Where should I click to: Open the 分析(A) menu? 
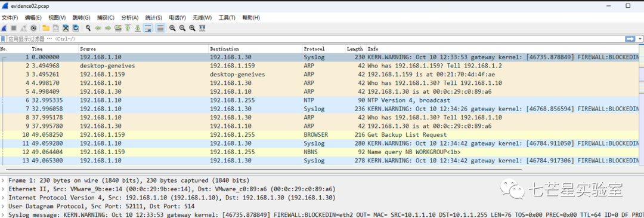[x=130, y=18]
